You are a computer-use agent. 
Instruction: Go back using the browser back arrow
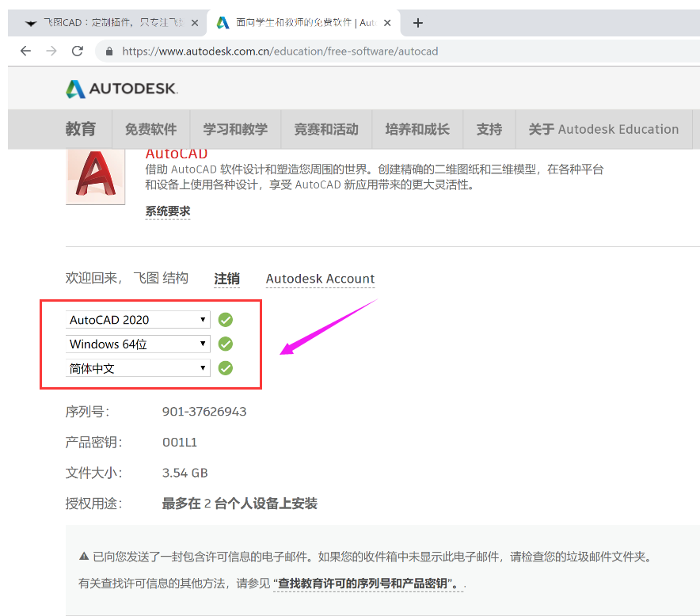pyautogui.click(x=26, y=51)
